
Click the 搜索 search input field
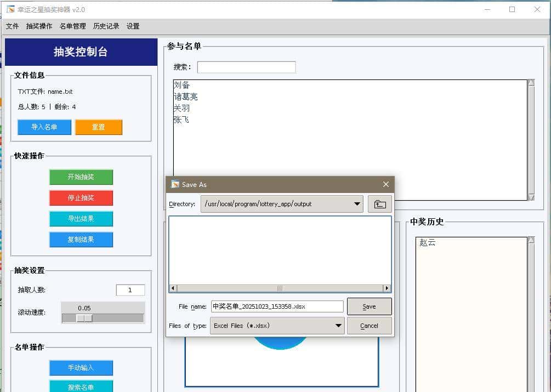coord(246,66)
